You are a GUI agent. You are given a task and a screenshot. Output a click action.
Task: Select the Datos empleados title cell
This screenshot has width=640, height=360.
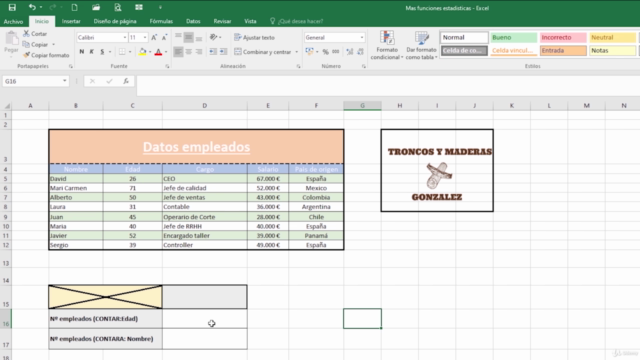pyautogui.click(x=196, y=147)
